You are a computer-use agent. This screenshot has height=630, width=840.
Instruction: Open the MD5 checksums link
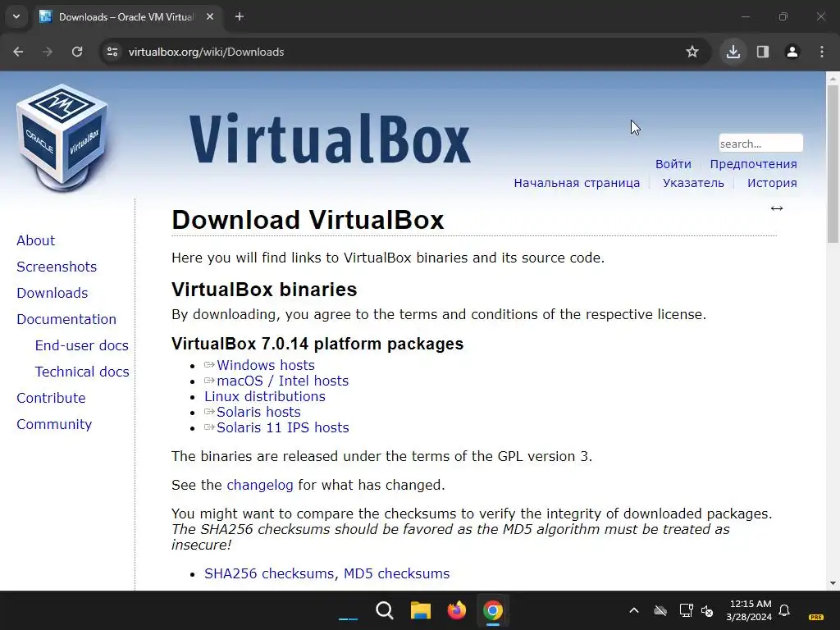tap(396, 573)
